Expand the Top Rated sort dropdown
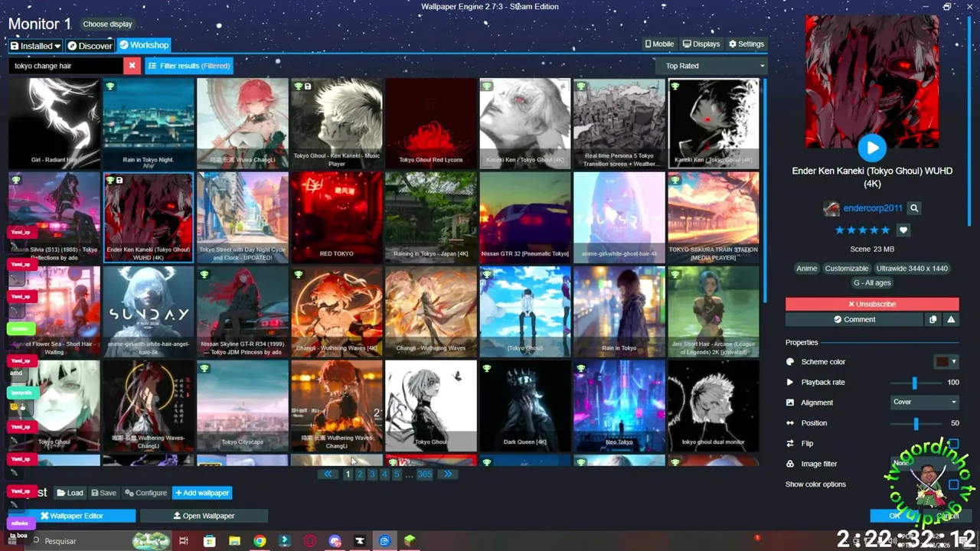This screenshot has height=551, width=980. [711, 66]
